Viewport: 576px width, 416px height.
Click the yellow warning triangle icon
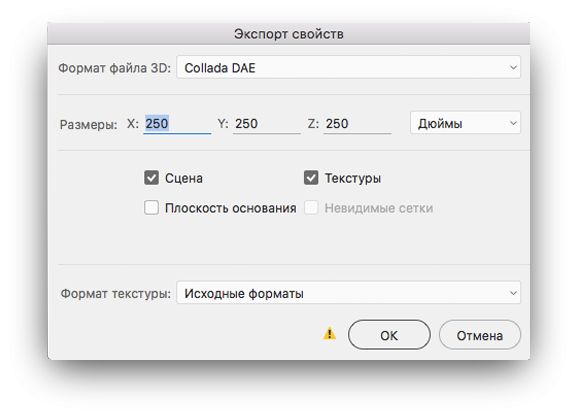(x=330, y=334)
